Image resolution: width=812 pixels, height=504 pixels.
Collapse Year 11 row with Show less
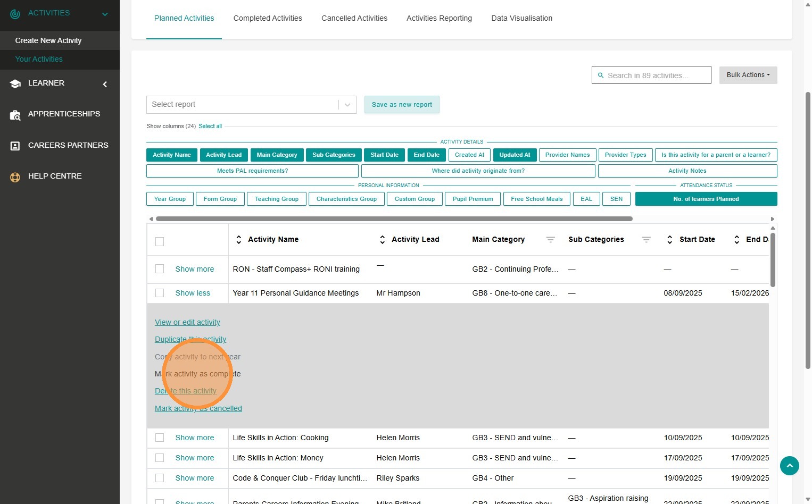point(193,293)
